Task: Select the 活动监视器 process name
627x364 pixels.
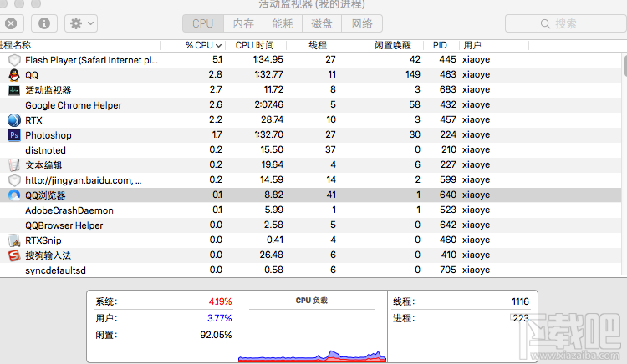Action: pyautogui.click(x=48, y=90)
